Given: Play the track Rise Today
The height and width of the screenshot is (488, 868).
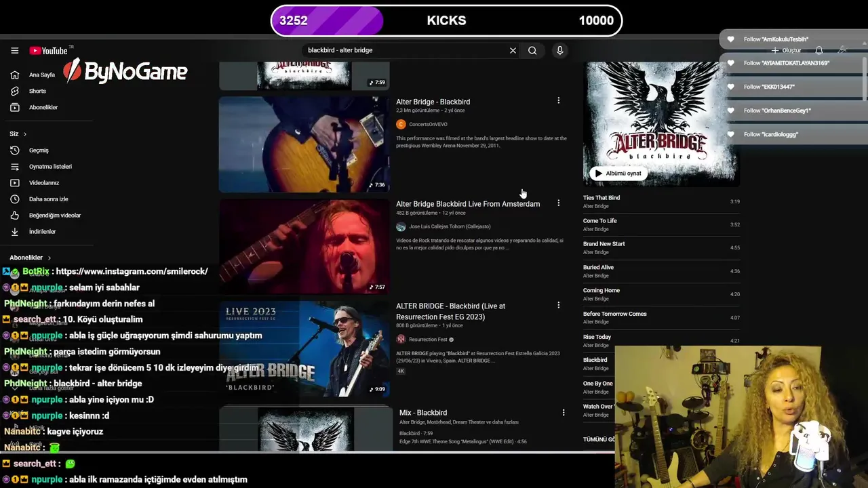Looking at the screenshot, I should pyautogui.click(x=597, y=337).
